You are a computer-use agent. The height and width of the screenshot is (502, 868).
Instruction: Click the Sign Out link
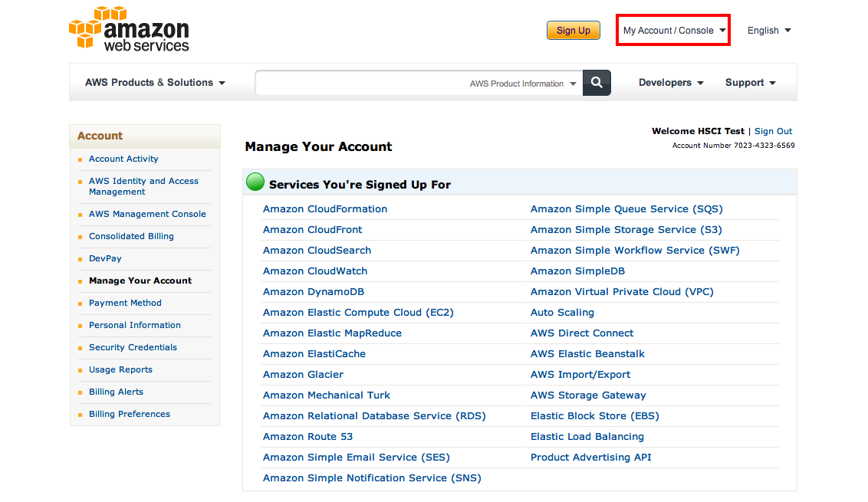(x=773, y=131)
